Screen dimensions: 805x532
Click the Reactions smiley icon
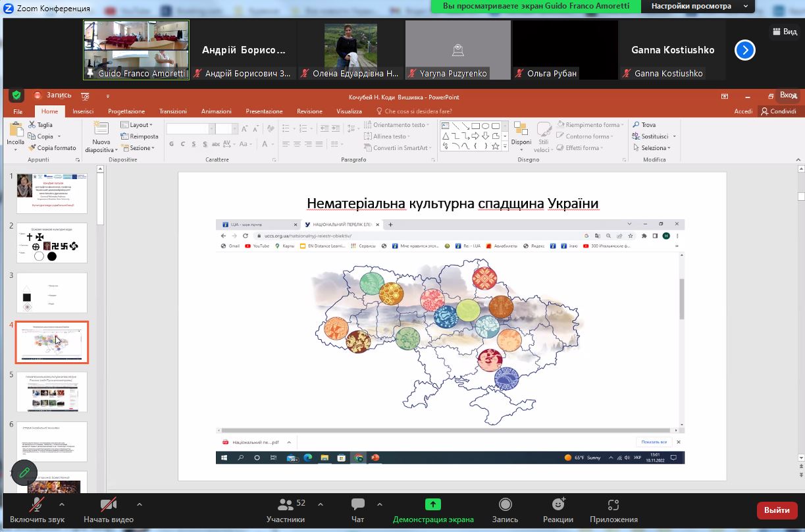[558, 505]
